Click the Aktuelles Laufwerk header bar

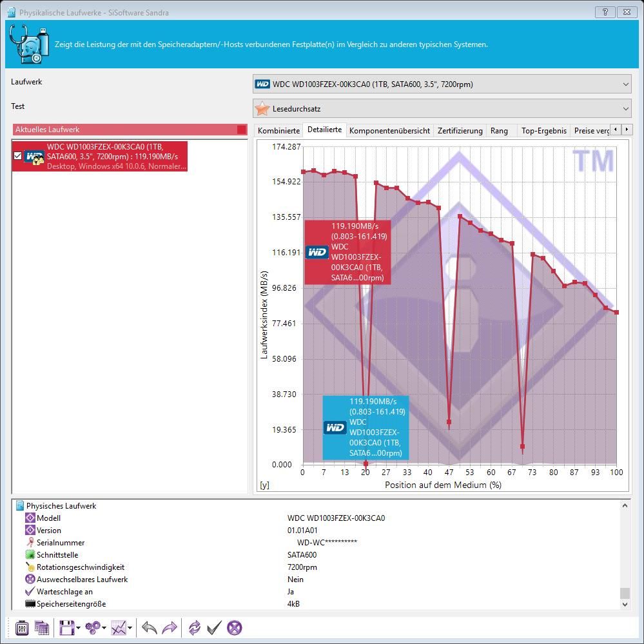[130, 130]
